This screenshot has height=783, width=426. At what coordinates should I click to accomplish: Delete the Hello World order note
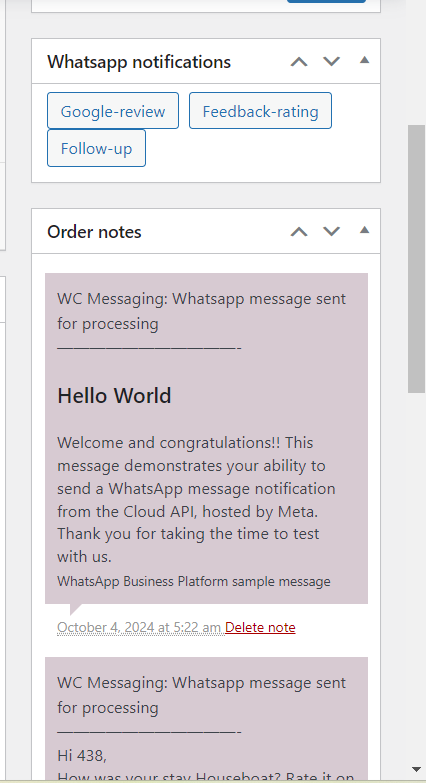point(260,627)
